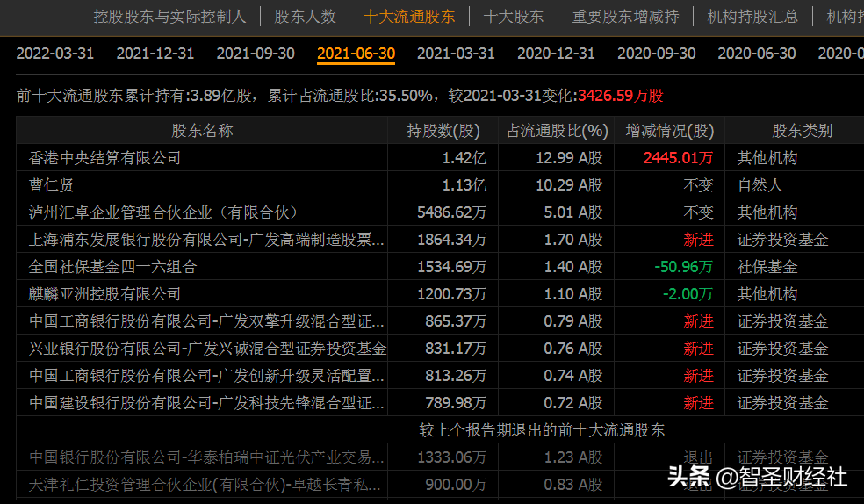Viewport: 864px width, 504px height.
Task: Click 新进 status for 广发高端制造 row
Action: [698, 240]
